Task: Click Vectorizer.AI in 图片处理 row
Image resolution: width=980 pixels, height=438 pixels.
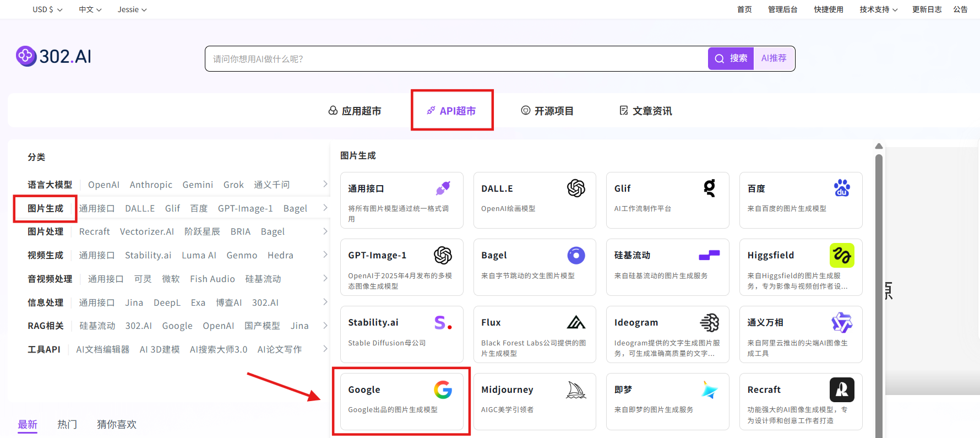Action: pyautogui.click(x=147, y=231)
